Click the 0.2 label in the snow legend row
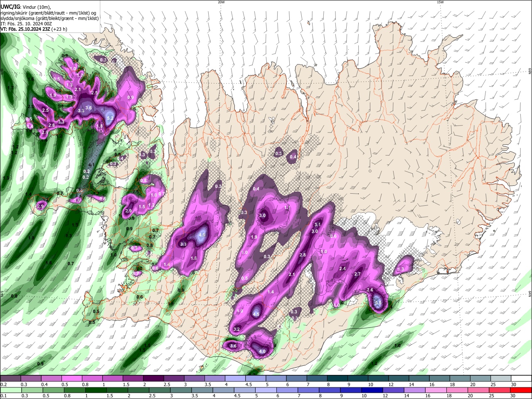532x399 pixels. point(3,385)
